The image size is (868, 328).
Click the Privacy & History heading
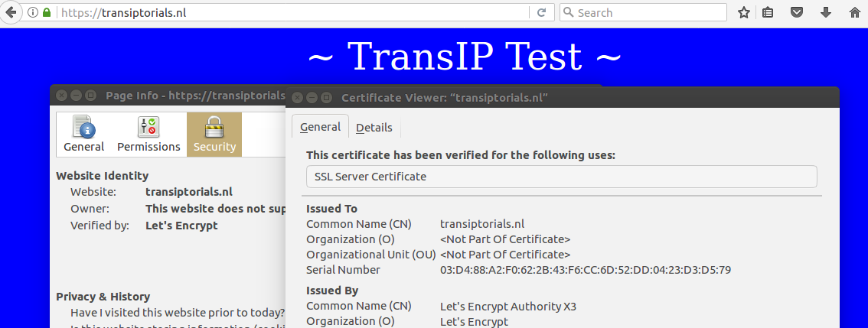click(103, 297)
